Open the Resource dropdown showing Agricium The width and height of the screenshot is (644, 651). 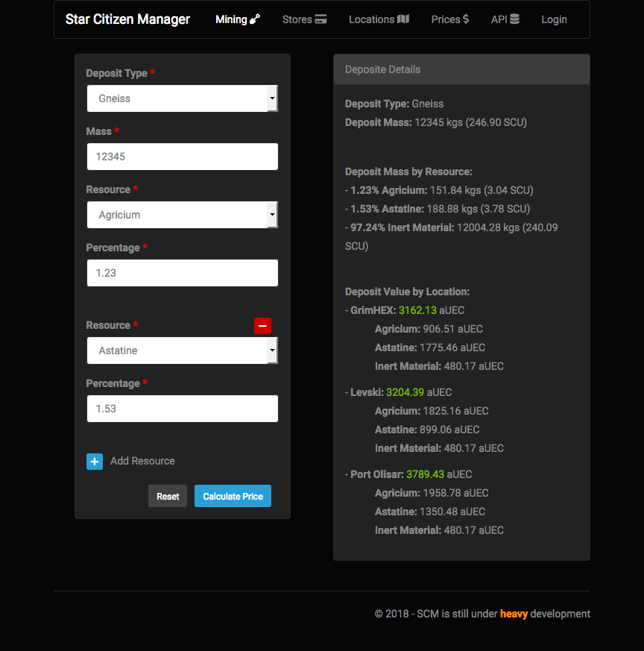point(182,215)
